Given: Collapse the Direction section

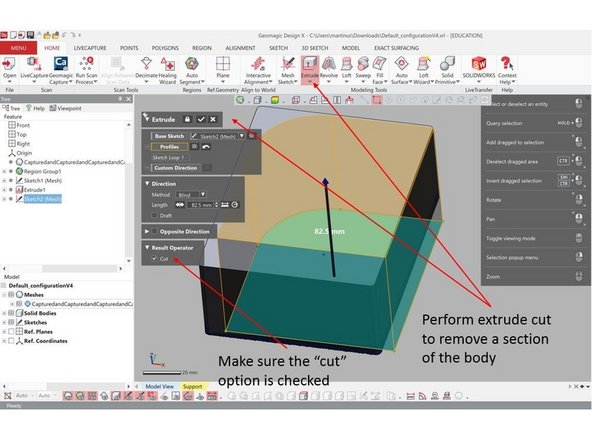Looking at the screenshot, I should click(147, 183).
